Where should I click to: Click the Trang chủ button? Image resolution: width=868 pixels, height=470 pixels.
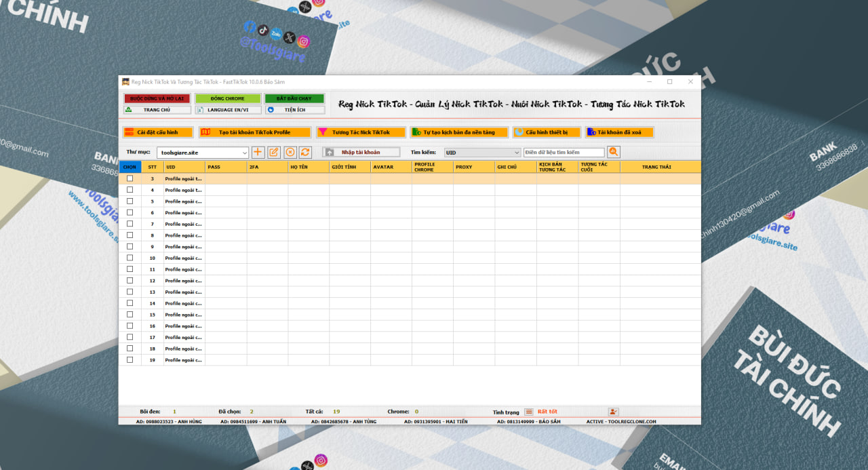[x=157, y=109]
